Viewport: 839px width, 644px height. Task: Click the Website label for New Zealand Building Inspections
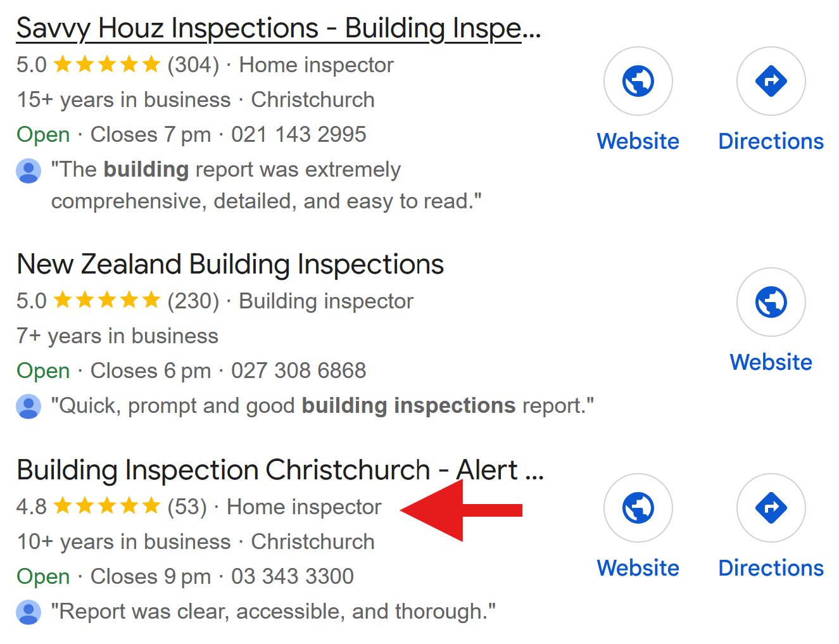[x=771, y=362]
